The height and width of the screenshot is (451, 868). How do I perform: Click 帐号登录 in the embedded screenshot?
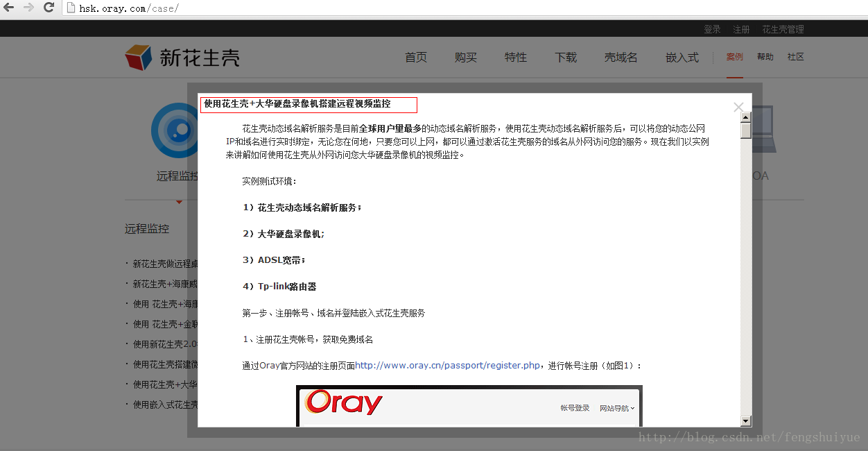(x=575, y=408)
